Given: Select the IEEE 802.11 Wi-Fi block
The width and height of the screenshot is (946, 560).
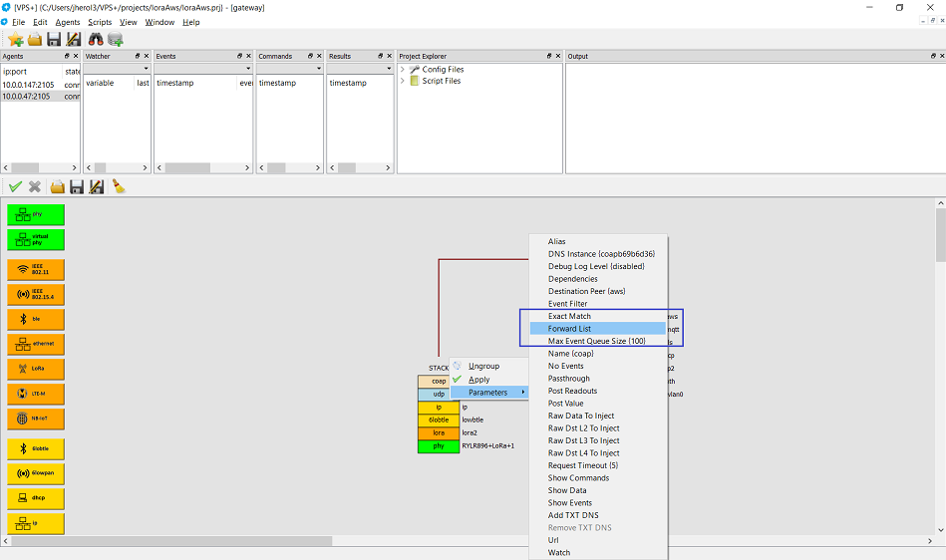Looking at the screenshot, I should (x=36, y=269).
